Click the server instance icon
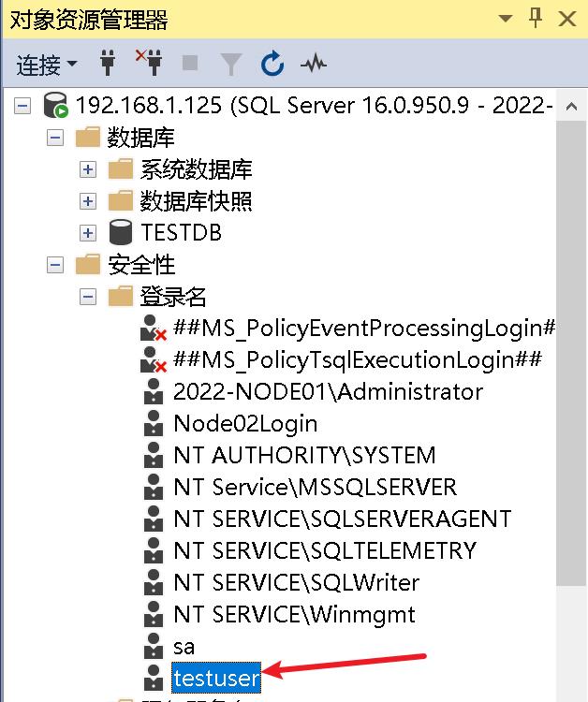 click(x=56, y=106)
